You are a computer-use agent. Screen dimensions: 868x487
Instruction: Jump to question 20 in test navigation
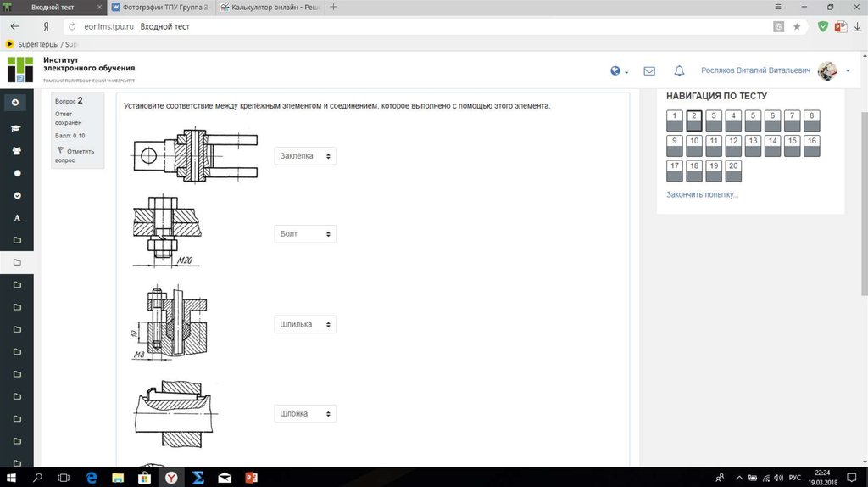[x=733, y=171]
